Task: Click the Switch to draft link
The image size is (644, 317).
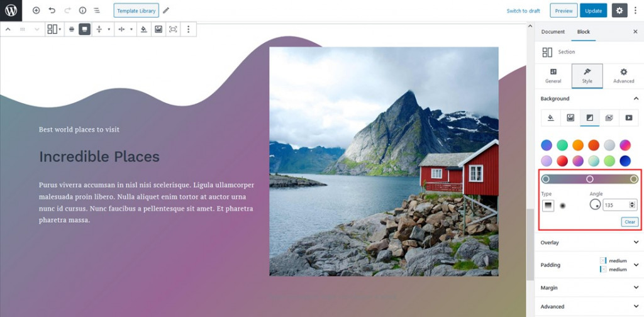Action: coord(523,11)
